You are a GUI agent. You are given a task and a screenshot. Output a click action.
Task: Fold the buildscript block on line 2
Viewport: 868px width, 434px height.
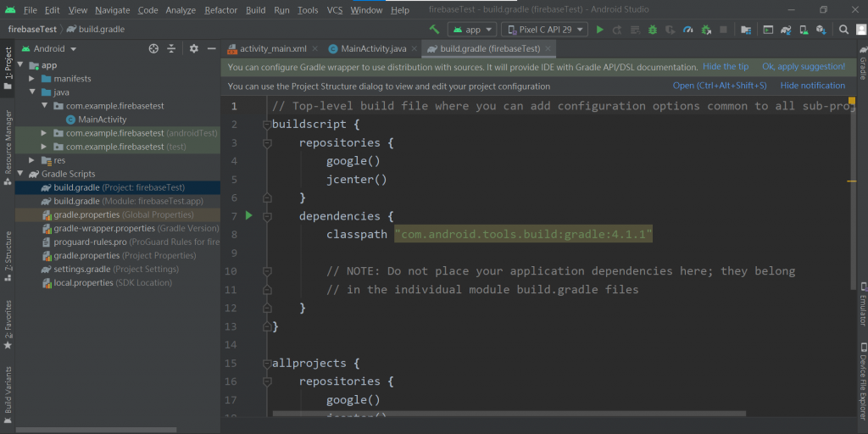tap(267, 125)
